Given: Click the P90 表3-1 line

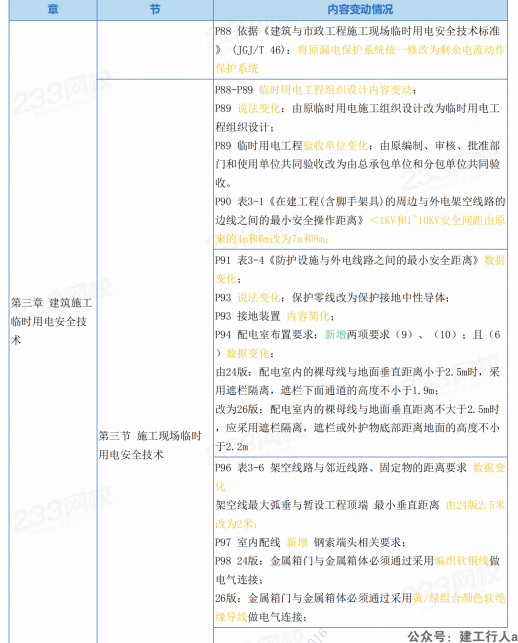Looking at the screenshot, I should click(360, 201).
